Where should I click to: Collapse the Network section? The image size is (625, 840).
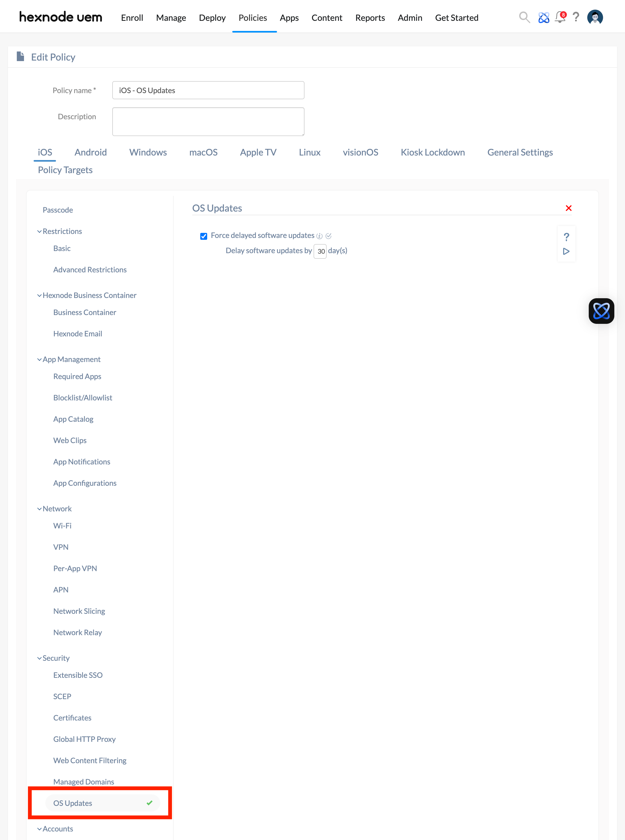point(39,509)
